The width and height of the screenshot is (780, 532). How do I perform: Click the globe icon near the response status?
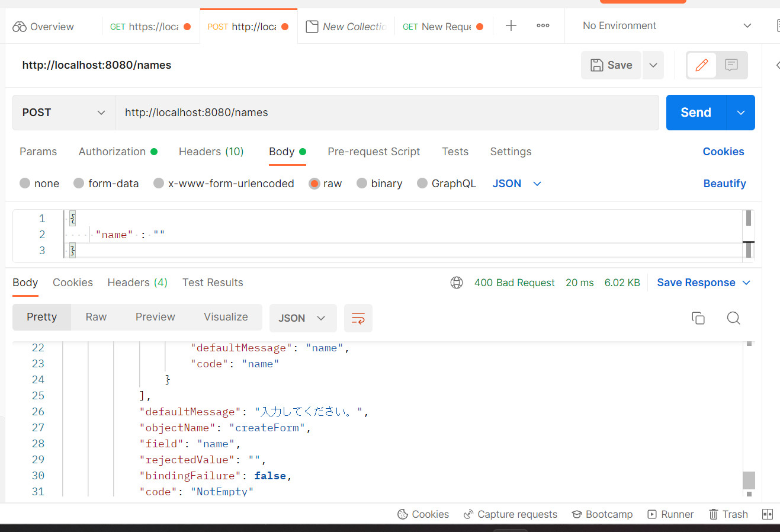456,283
